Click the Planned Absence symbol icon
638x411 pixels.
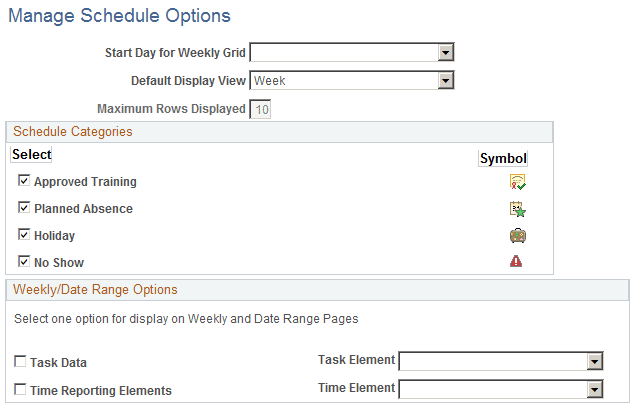[517, 209]
